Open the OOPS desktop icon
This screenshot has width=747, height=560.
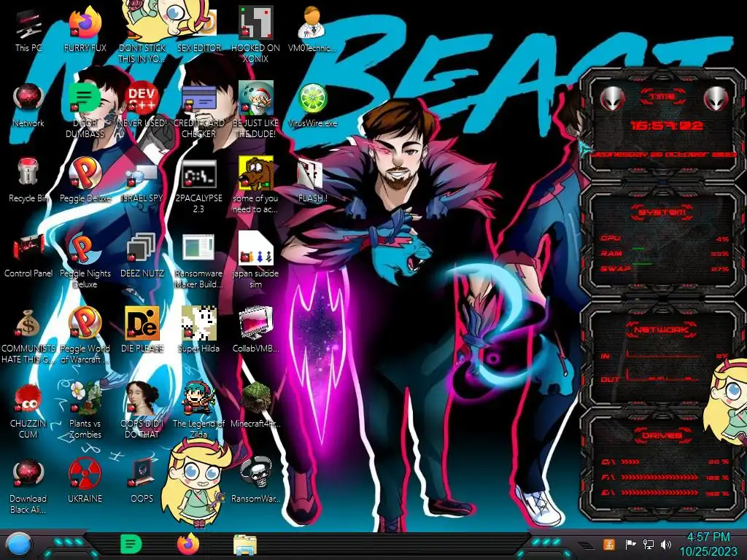tap(142, 481)
